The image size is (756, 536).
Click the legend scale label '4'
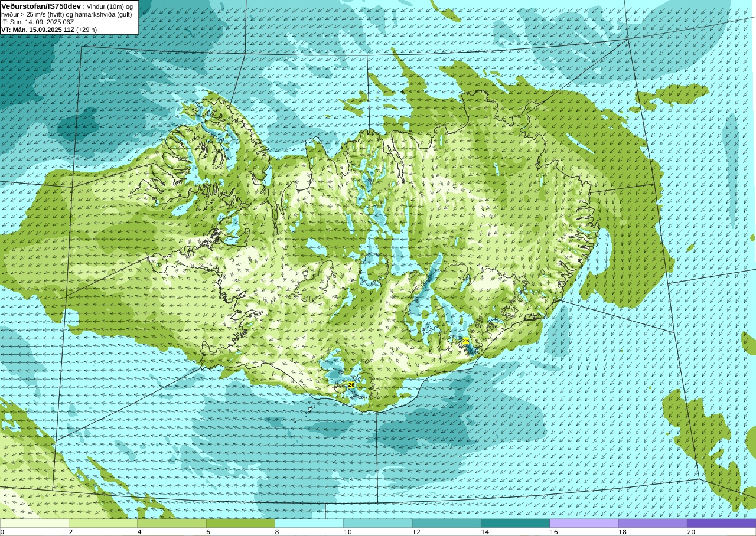pos(139,532)
